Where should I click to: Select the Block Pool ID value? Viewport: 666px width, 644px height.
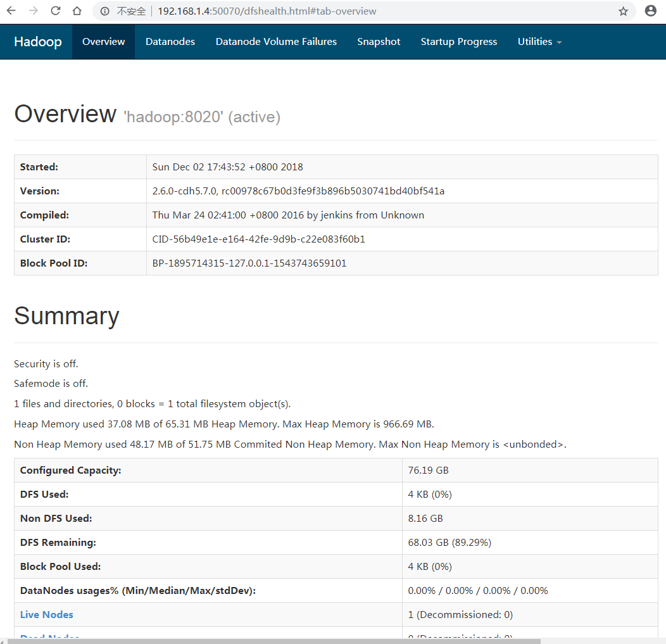click(249, 263)
